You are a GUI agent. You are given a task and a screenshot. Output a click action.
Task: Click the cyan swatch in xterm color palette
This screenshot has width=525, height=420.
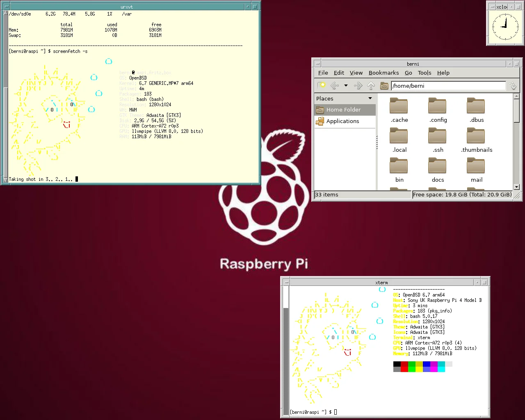[441, 364]
